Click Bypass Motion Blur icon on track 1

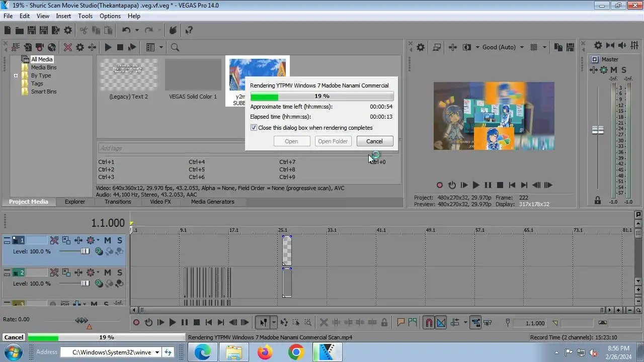(x=54, y=240)
